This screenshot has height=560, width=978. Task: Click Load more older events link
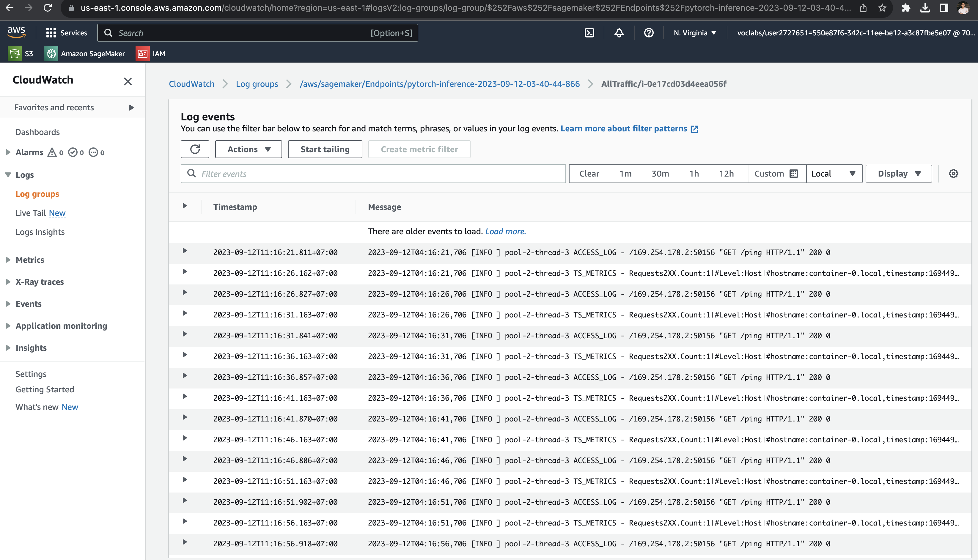click(x=505, y=232)
